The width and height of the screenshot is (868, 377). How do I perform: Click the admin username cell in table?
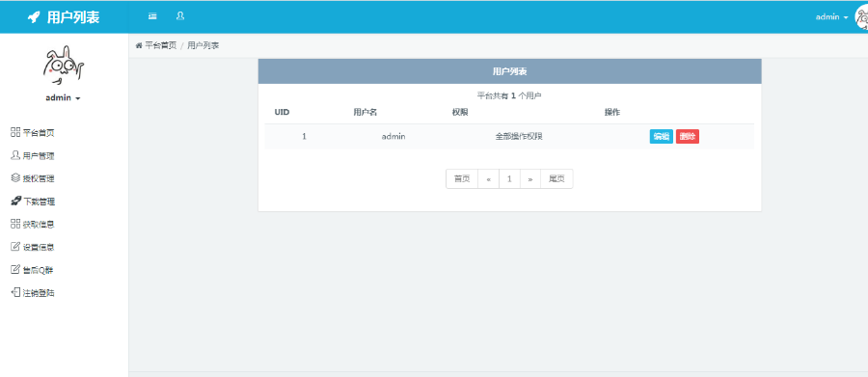(x=393, y=136)
